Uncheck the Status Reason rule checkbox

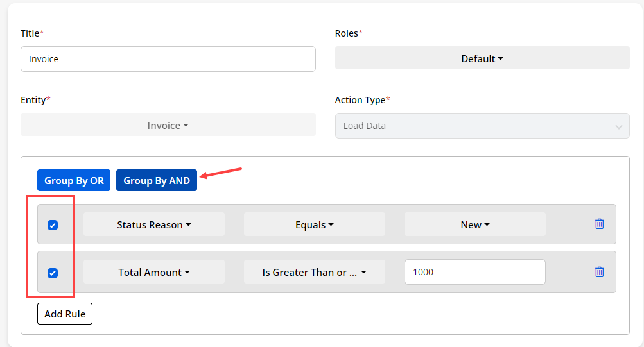click(x=53, y=225)
